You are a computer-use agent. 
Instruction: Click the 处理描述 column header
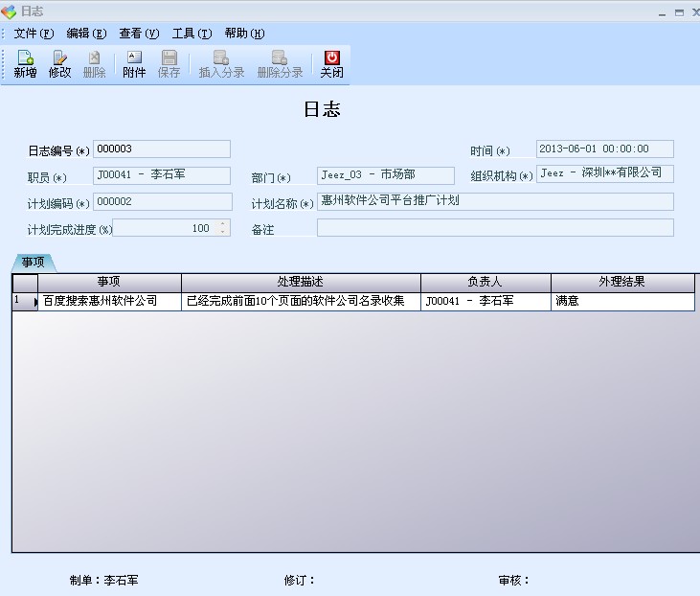pos(301,282)
